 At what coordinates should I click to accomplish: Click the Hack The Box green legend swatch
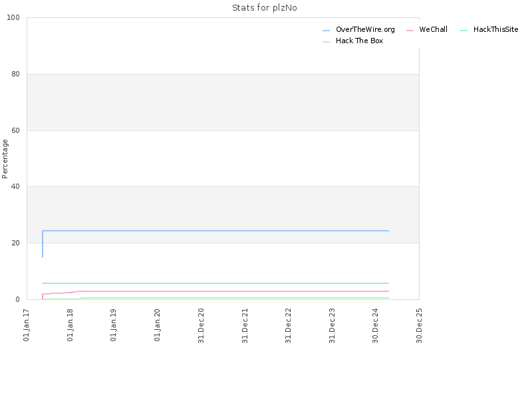tap(326, 42)
